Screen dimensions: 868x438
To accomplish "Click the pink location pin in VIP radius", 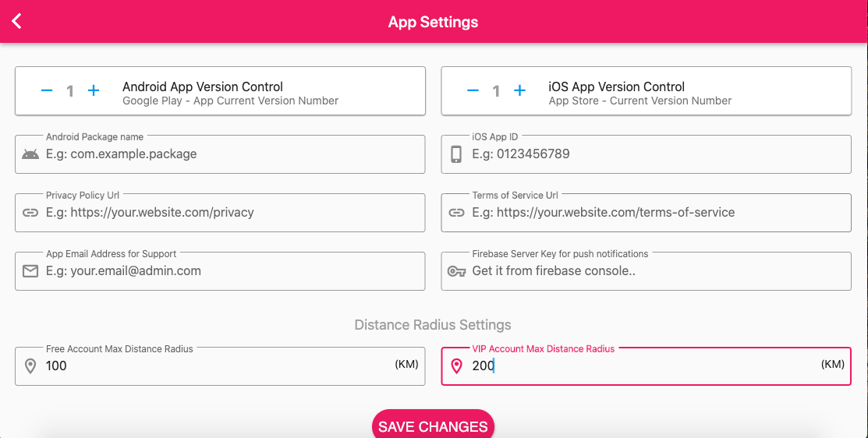I will coord(456,366).
